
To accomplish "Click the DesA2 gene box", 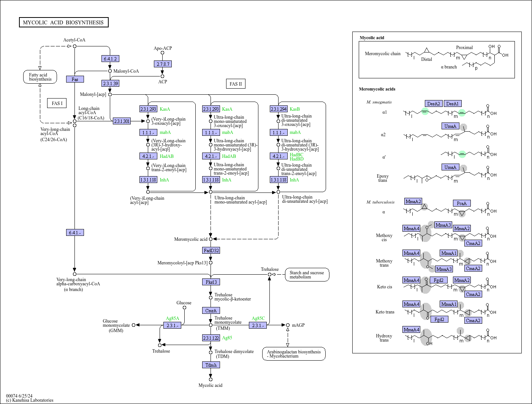I will (x=434, y=103).
